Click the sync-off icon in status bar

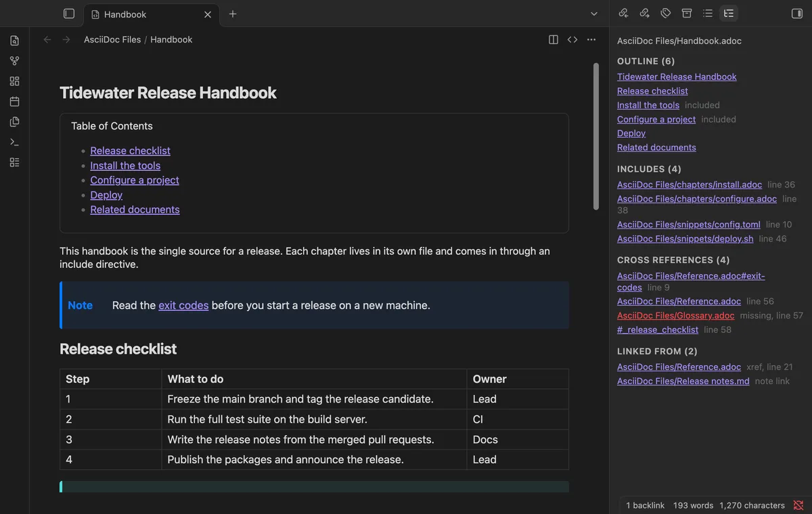[798, 505]
